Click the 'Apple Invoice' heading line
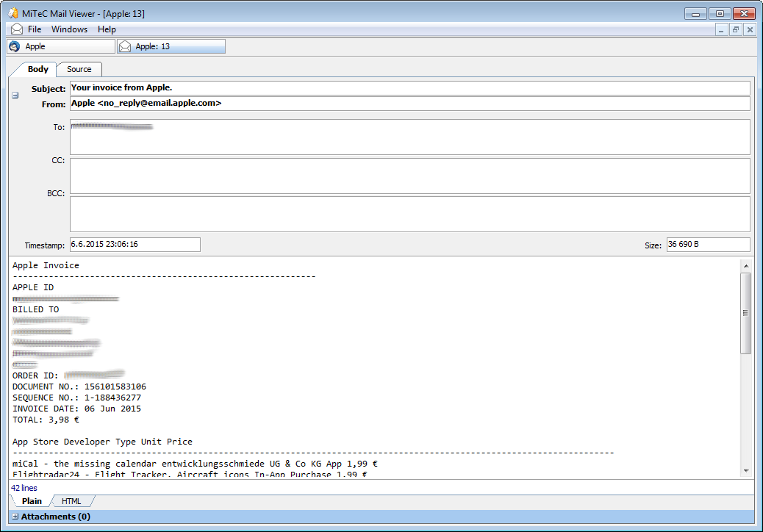This screenshot has width=763, height=532. click(x=46, y=265)
